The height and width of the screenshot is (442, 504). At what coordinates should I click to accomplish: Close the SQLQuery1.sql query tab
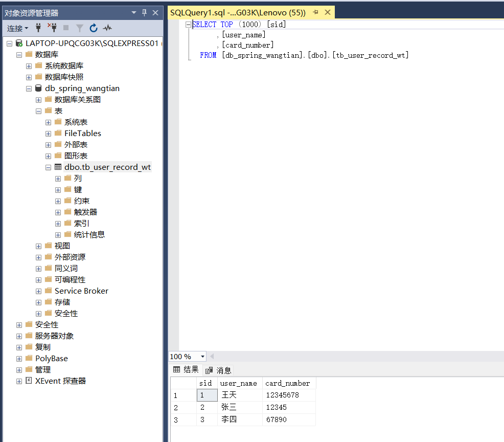pos(328,12)
